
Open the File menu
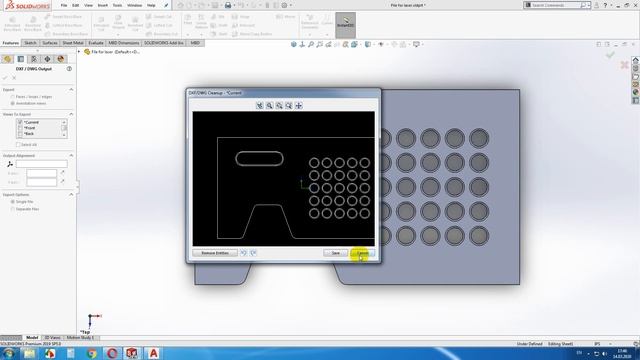(x=64, y=5)
